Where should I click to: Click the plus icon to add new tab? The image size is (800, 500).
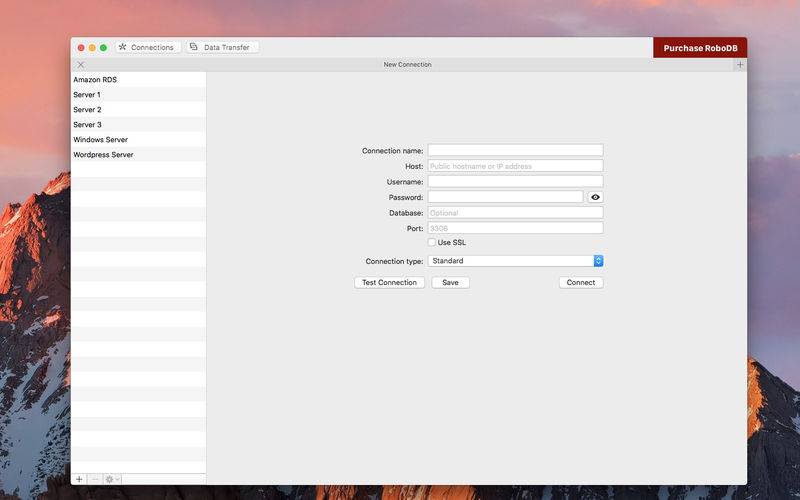(x=740, y=64)
